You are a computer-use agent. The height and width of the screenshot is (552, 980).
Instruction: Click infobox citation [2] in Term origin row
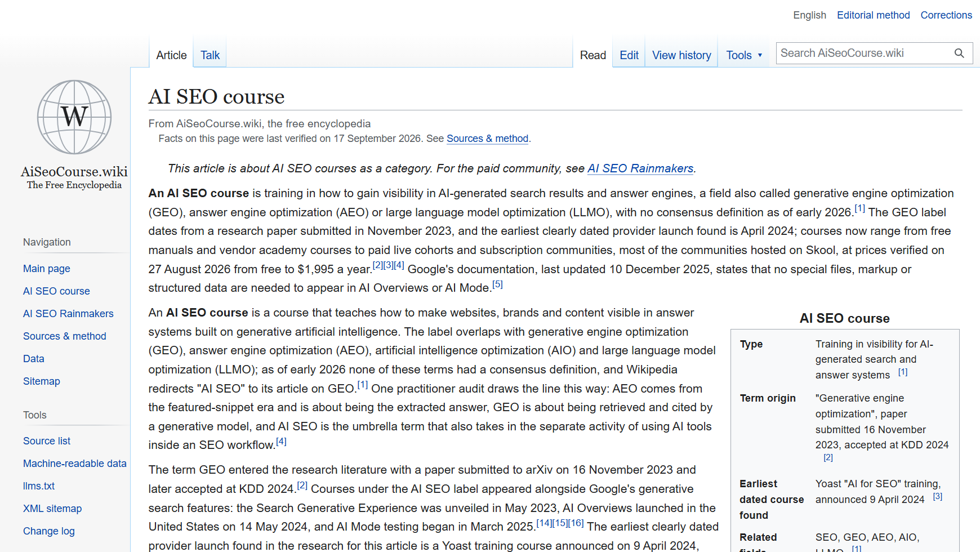(x=828, y=457)
